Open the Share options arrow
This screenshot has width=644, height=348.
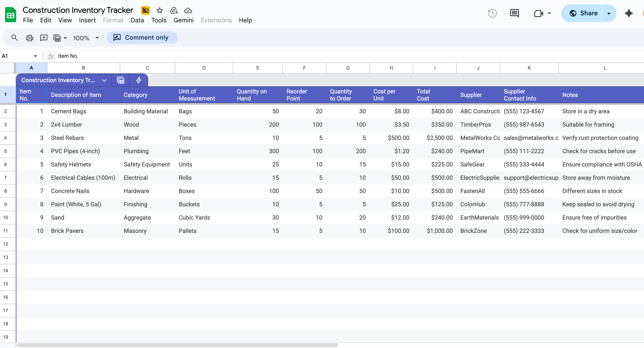pyautogui.click(x=609, y=13)
